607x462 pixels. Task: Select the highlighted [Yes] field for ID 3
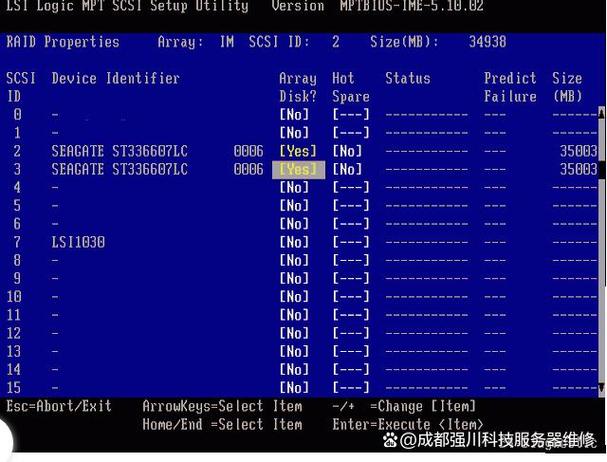pos(298,170)
